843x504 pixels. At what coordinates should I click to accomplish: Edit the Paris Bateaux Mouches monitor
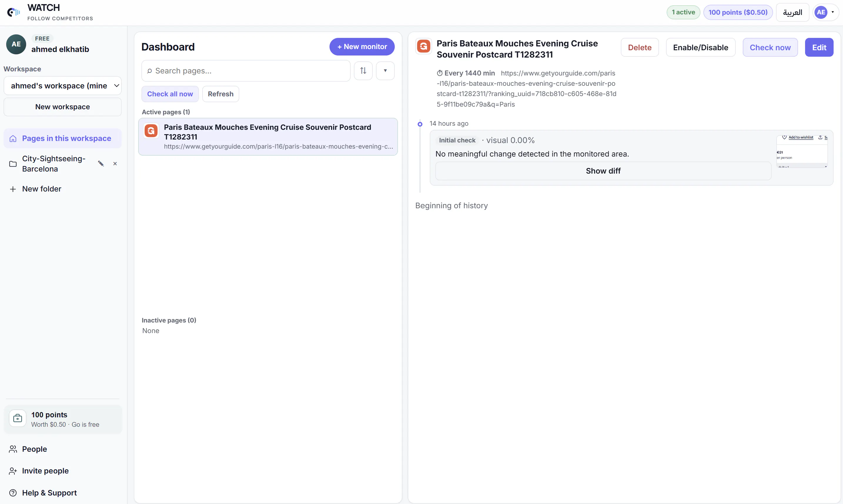pos(819,48)
